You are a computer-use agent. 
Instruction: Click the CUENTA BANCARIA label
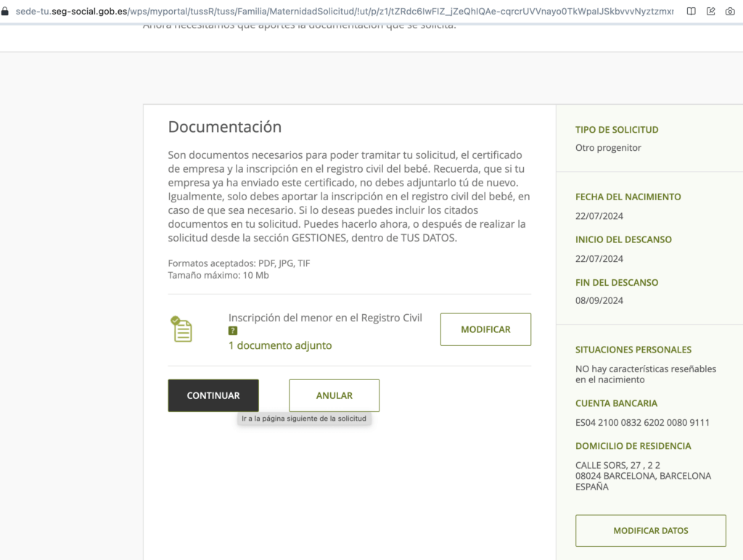(617, 403)
